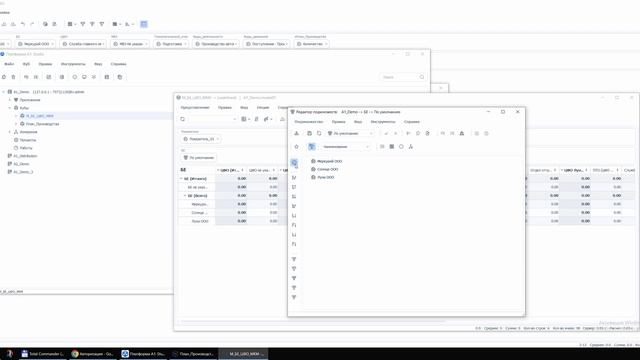
Task: Open Платформа A1 Studio taskbar button
Action: (x=143, y=354)
